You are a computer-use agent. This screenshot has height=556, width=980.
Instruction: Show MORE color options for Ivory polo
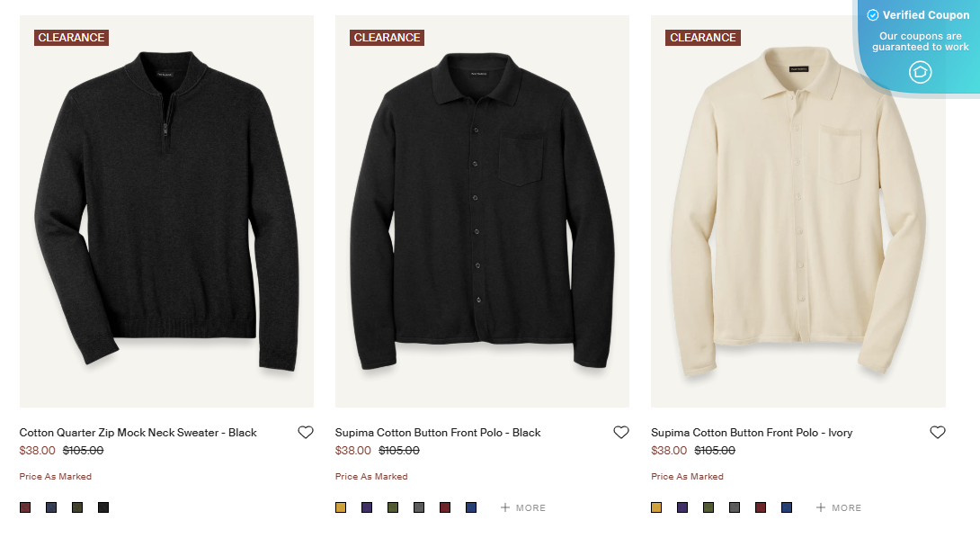[838, 507]
